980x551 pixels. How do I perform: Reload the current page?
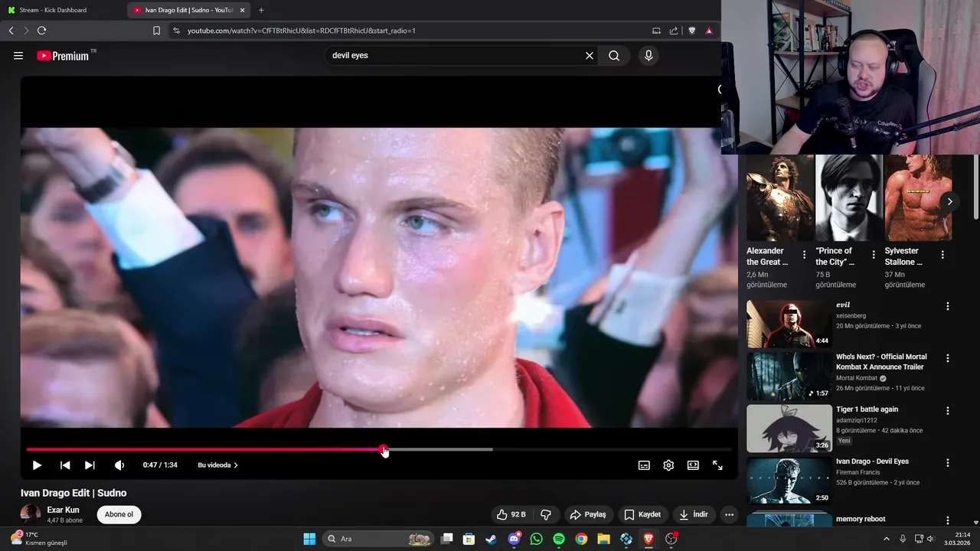(x=41, y=31)
